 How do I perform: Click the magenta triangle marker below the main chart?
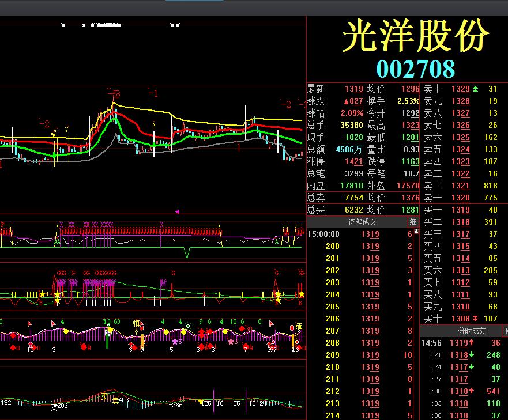(177, 211)
